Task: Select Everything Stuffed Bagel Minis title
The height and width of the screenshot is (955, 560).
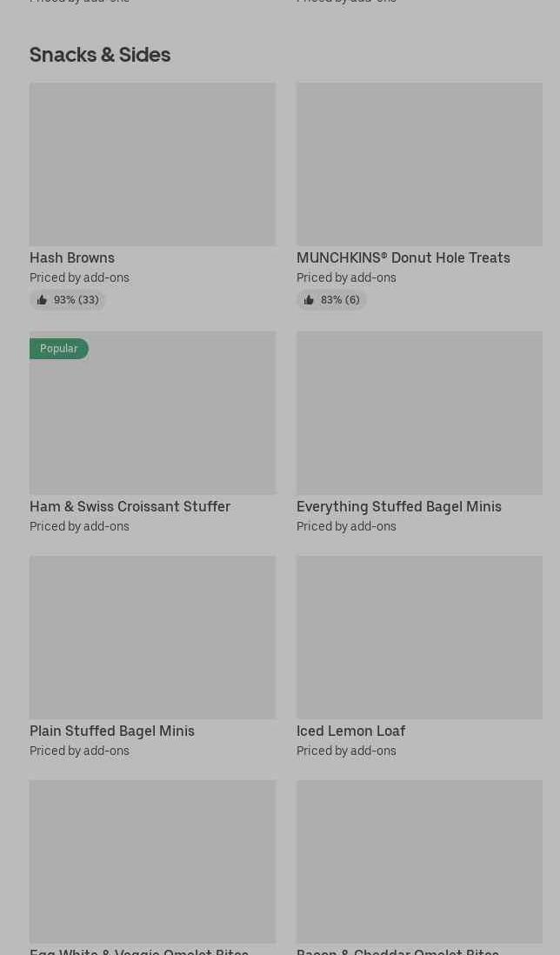Action: click(x=398, y=506)
